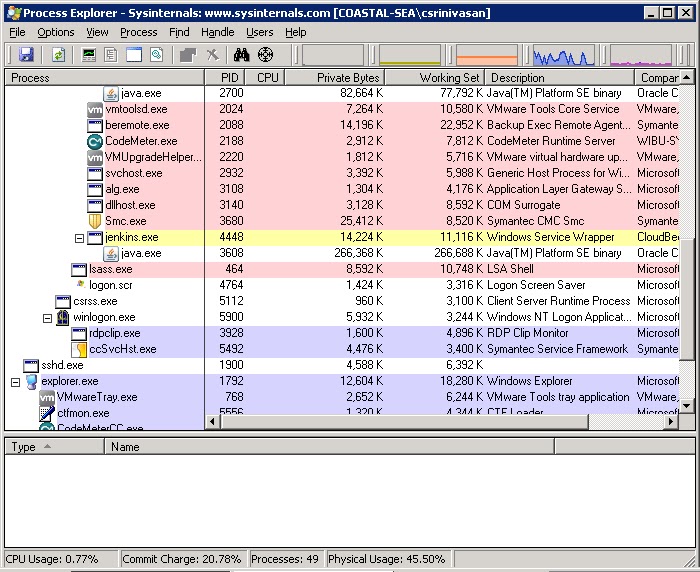Open the Help menu
The width and height of the screenshot is (700, 572).
coord(296,32)
